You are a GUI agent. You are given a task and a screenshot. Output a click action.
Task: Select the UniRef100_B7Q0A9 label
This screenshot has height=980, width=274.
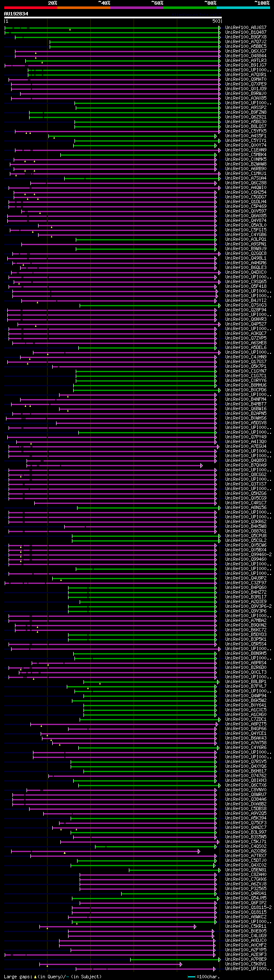pos(246,465)
